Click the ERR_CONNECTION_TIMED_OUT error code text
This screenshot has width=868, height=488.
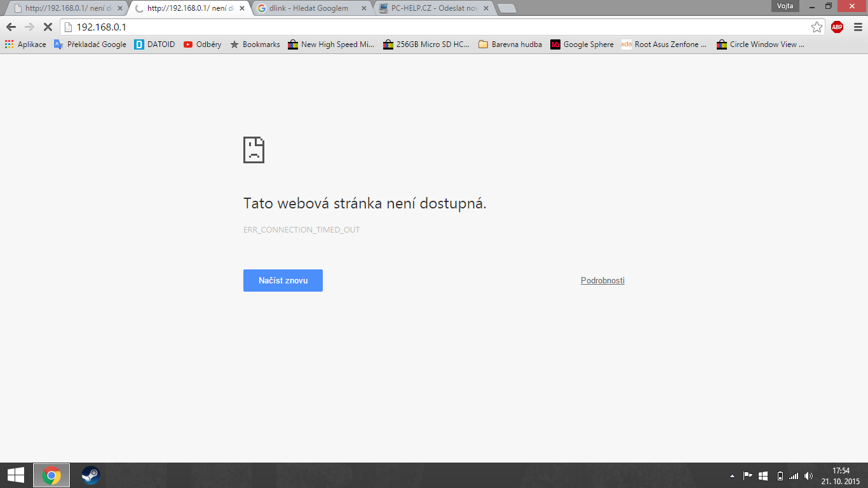tap(302, 229)
